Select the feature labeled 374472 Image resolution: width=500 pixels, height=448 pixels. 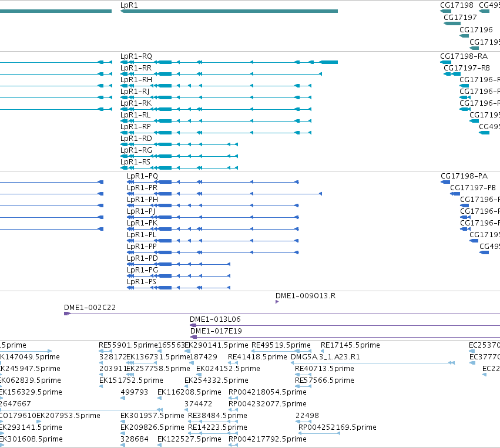tap(198, 404)
